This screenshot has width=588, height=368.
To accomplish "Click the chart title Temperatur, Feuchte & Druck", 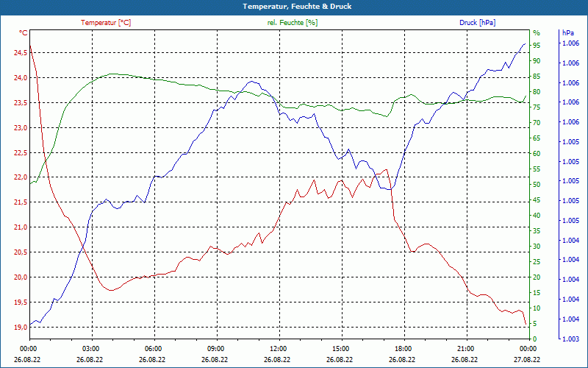I will (297, 7).
